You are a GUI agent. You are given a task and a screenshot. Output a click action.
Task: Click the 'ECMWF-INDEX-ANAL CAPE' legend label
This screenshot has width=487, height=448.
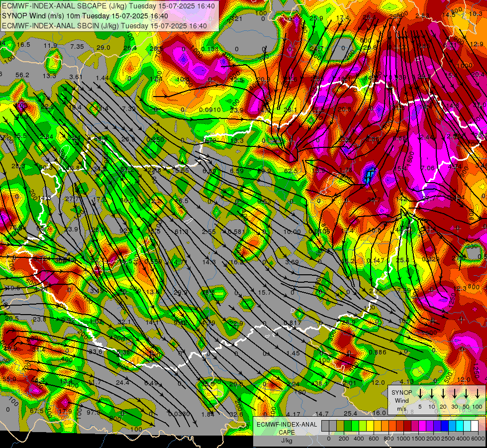[x=287, y=428]
